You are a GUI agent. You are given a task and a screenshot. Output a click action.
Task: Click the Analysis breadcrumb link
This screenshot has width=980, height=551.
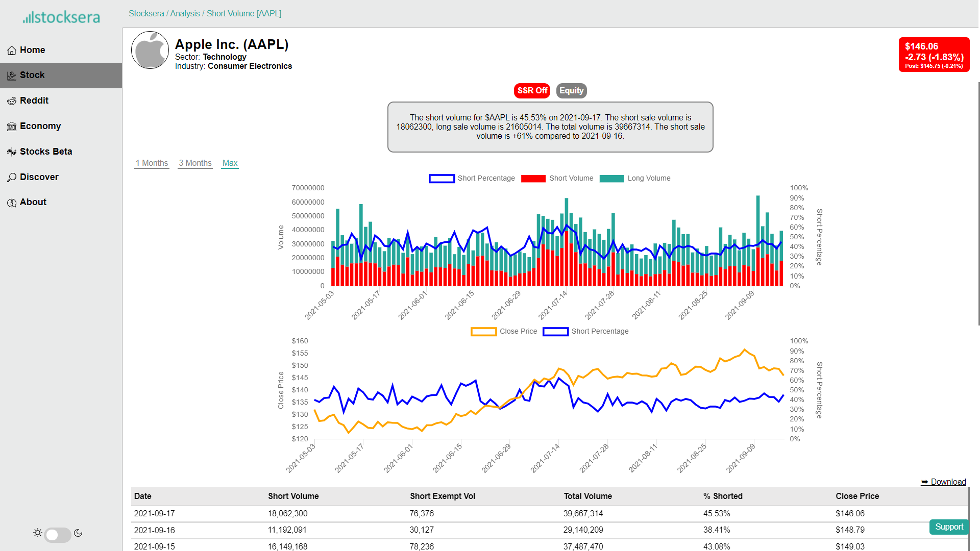coord(185,14)
